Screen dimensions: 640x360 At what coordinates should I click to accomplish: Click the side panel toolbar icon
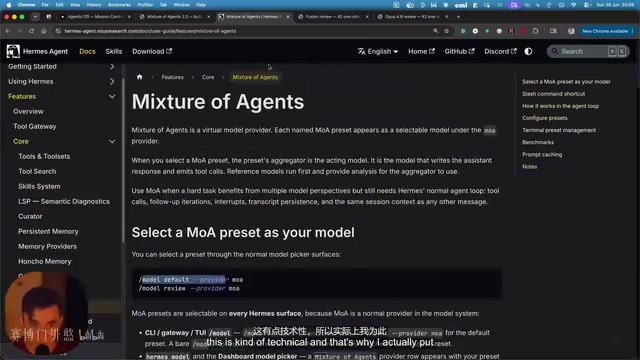[x=553, y=31]
